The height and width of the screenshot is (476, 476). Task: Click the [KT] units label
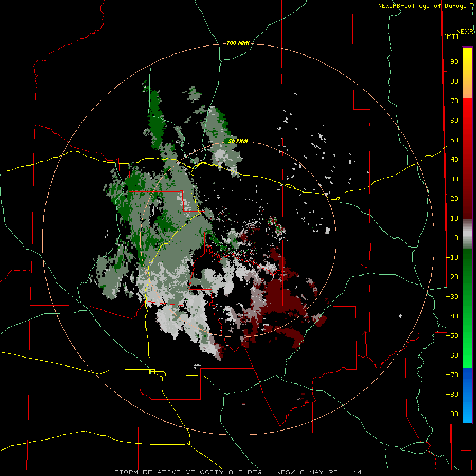pos(452,36)
